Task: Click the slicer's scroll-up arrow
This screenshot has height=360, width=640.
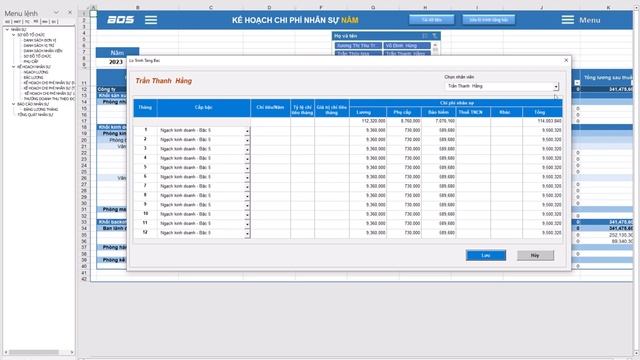Action: (x=435, y=44)
